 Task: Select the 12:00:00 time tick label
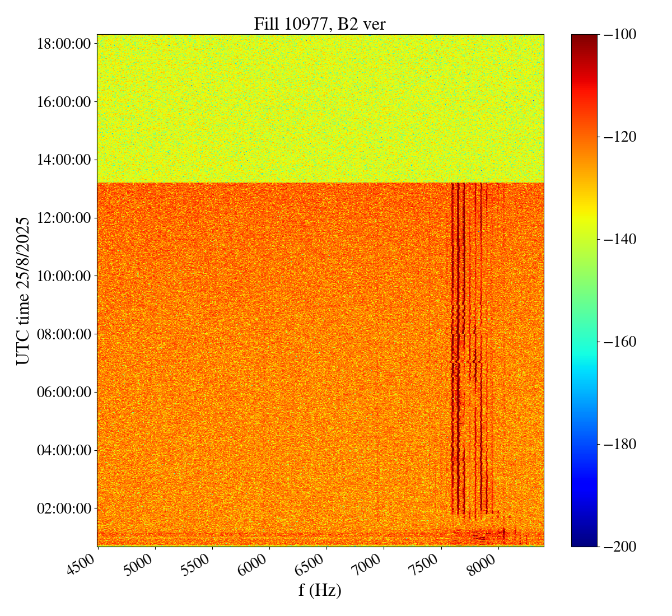pos(64,218)
